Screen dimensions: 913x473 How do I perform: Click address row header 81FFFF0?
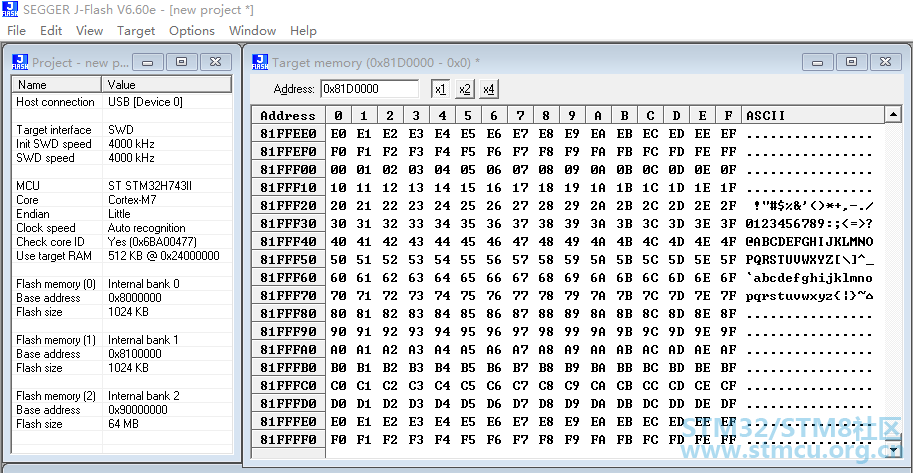(288, 440)
